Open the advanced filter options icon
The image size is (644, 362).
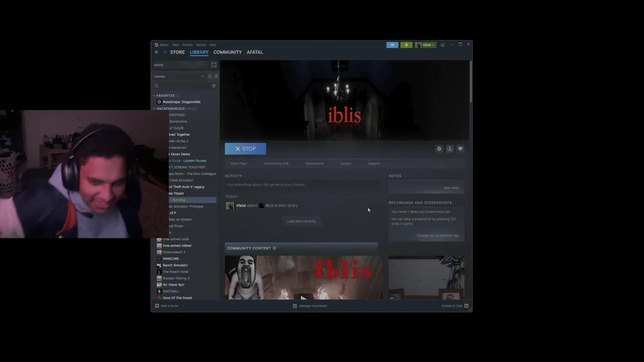click(x=214, y=86)
